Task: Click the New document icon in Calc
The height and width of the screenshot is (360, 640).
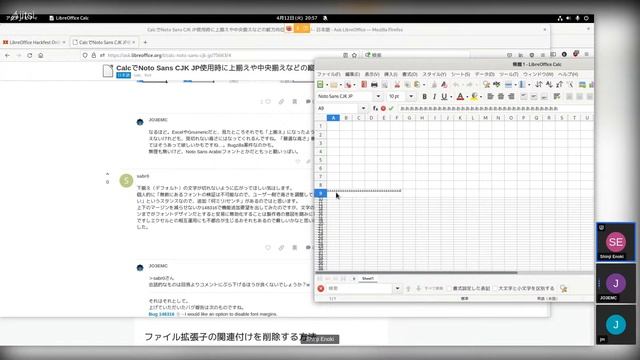Action: point(320,84)
